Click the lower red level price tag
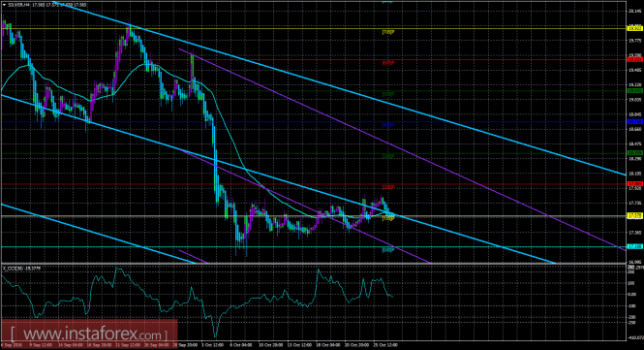Screen dimensions: 644x350 (634, 184)
